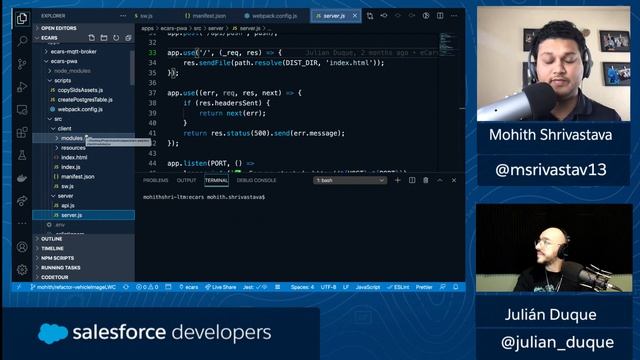This screenshot has height=360, width=640.
Task: Open the Search view in activity bar
Action: tap(22, 41)
